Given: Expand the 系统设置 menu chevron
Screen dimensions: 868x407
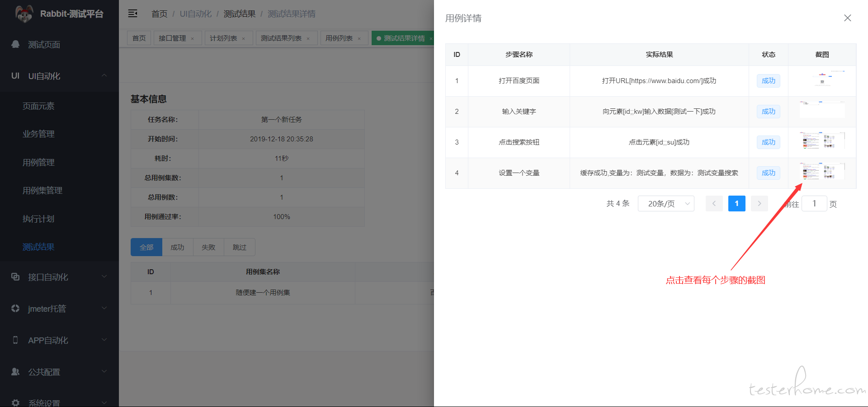Looking at the screenshot, I should pyautogui.click(x=104, y=402).
